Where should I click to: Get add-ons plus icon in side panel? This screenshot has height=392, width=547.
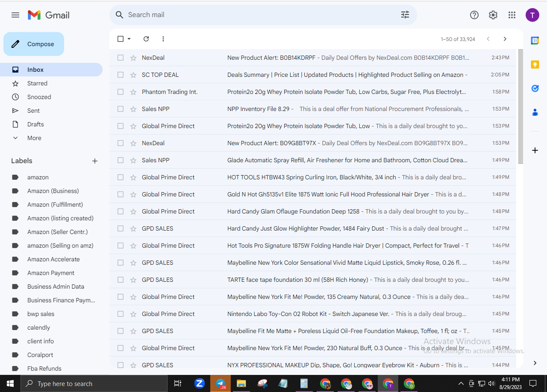535,150
